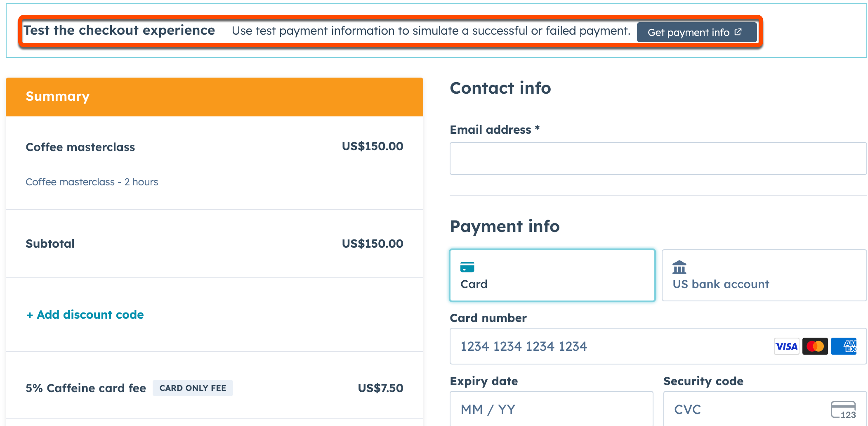868x426 pixels.
Task: Click the Coffee masterclass - 2 hours description
Action: click(x=92, y=182)
